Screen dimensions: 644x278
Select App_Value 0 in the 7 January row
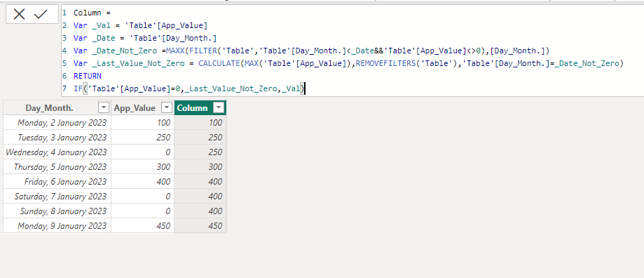(x=142, y=197)
